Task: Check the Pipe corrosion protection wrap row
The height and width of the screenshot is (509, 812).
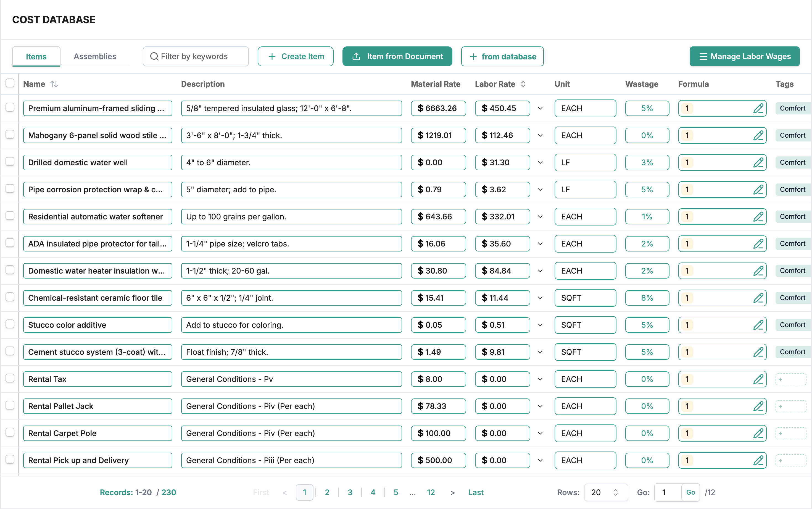Action: coord(10,188)
